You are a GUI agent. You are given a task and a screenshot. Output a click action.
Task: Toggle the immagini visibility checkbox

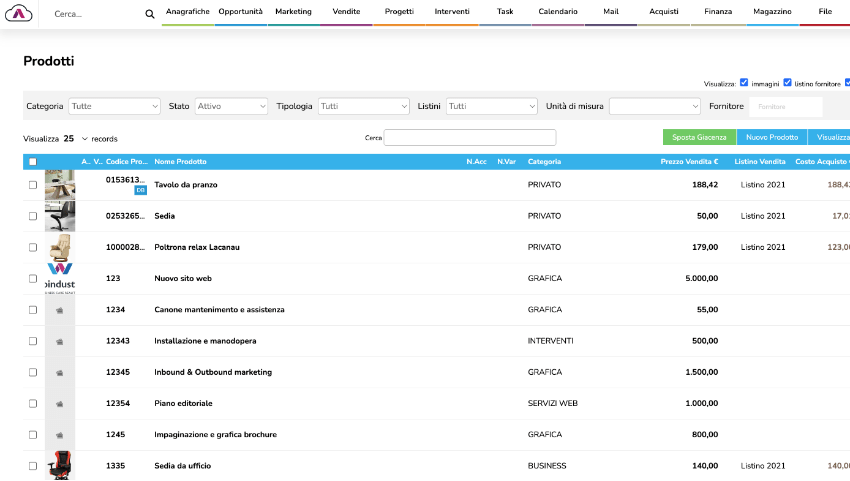744,83
